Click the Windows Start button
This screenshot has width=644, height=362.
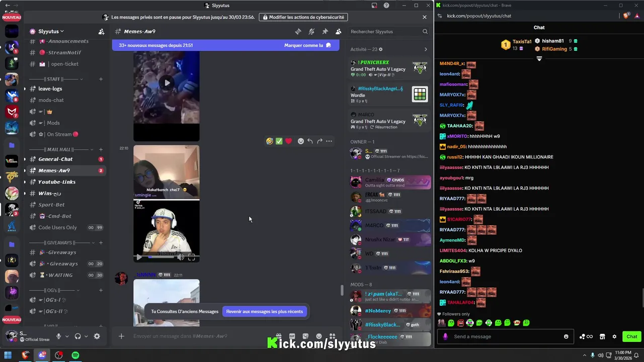tap(9, 355)
